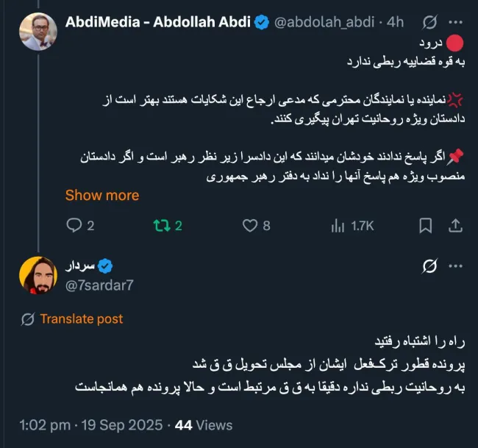
Task: Open the 4h timestamp link
Action: click(x=396, y=23)
